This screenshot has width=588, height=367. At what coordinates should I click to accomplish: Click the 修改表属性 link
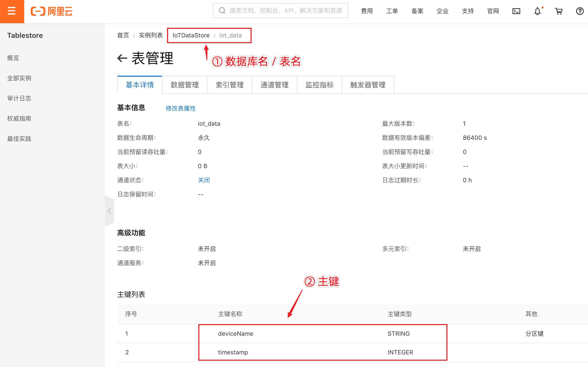181,109
